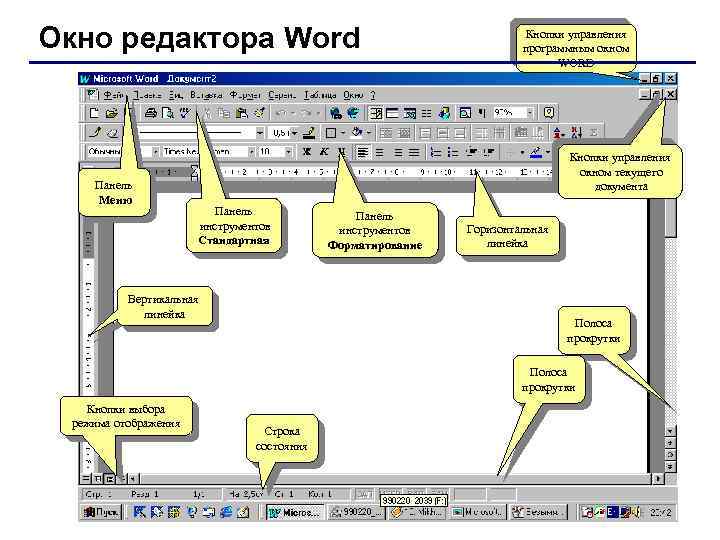Viewport: 720px width, 540px height.
Task: Decrease the paragraph indent
Action: point(471,152)
